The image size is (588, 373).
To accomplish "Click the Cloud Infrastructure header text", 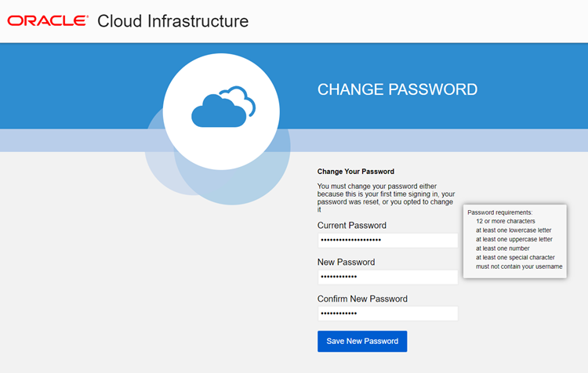I will (x=172, y=21).
